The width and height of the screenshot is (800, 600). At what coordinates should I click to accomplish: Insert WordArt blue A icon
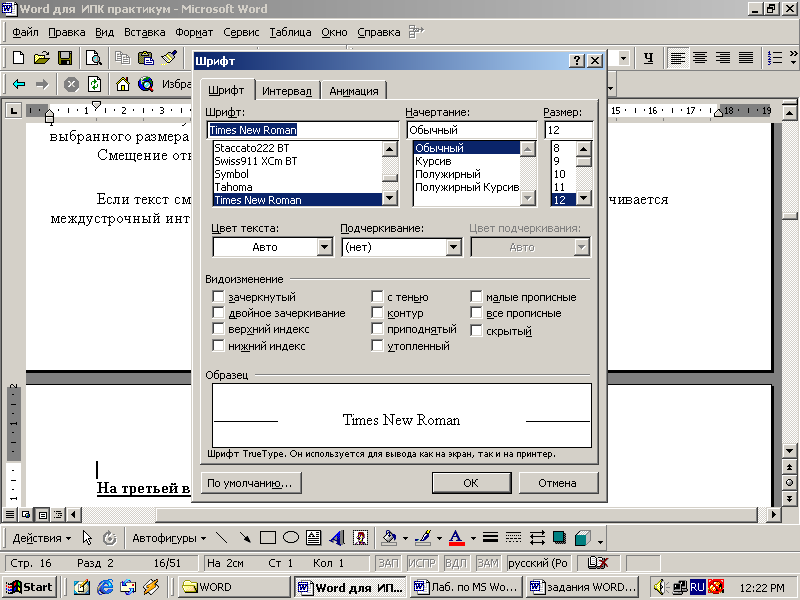[337, 538]
